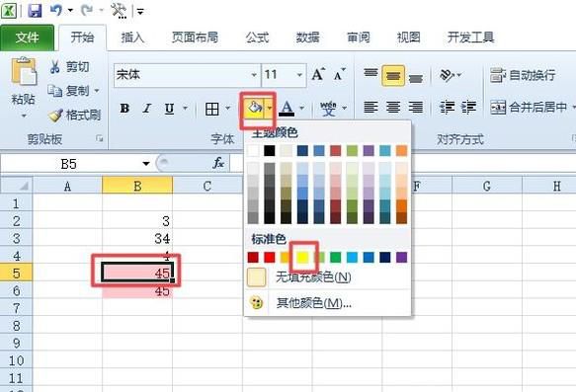Open the 宋体 font name dropdown

(254, 75)
